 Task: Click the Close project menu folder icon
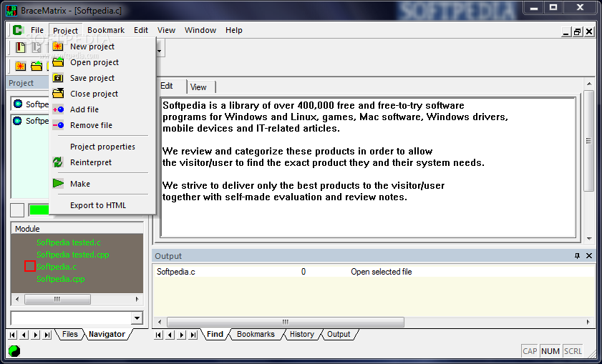click(58, 94)
